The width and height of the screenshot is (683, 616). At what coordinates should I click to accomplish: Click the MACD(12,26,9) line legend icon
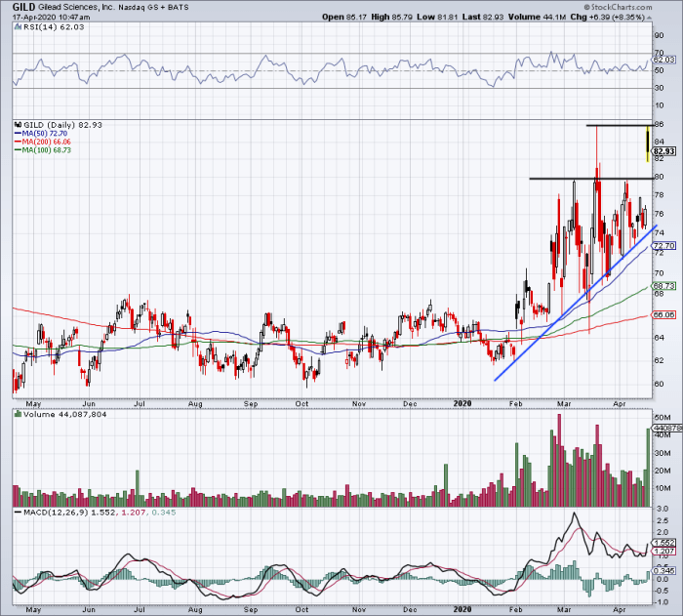[18, 513]
